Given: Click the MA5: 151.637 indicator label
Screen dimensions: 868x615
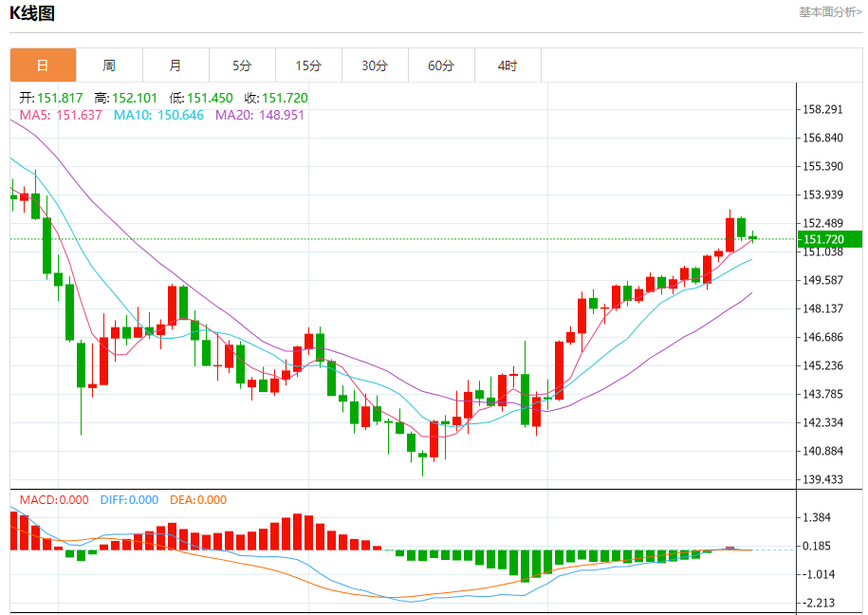Looking at the screenshot, I should pyautogui.click(x=61, y=115).
